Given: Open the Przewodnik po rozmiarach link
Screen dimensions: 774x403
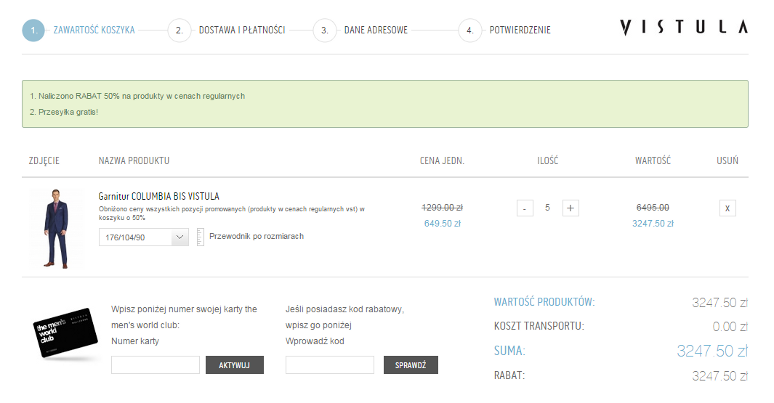Looking at the screenshot, I should [x=256, y=236].
